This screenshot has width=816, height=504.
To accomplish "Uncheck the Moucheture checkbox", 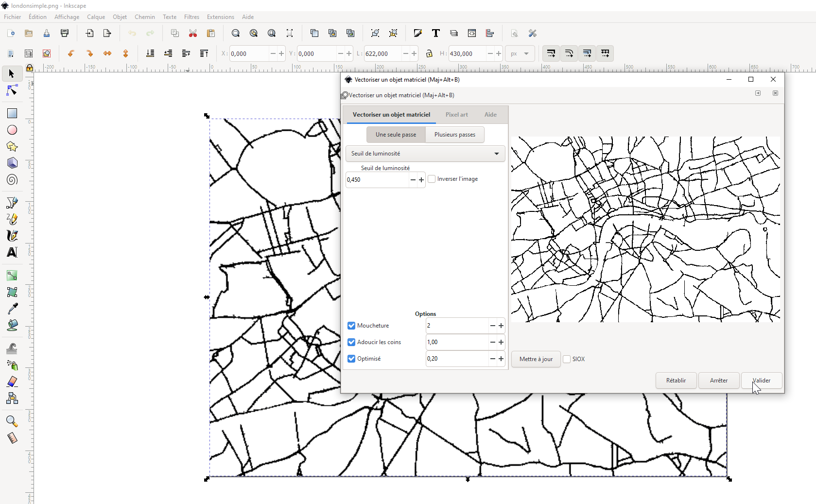I will click(351, 326).
